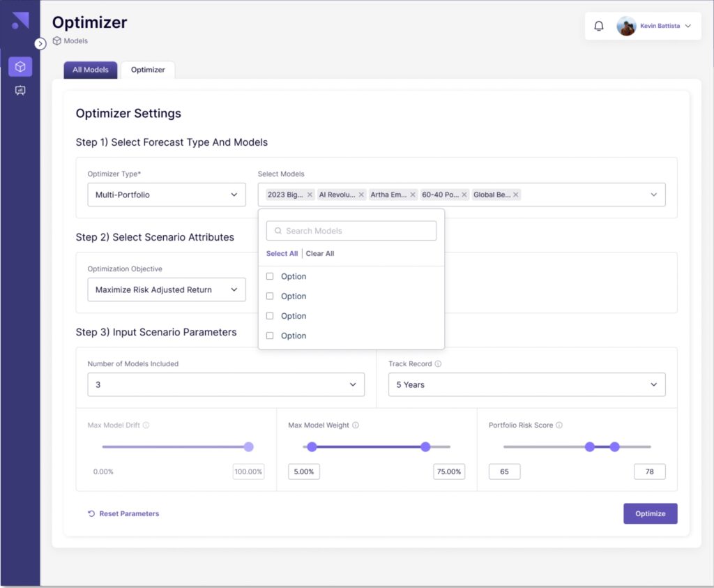Check the second Option checkbox
714x588 pixels.
click(270, 296)
